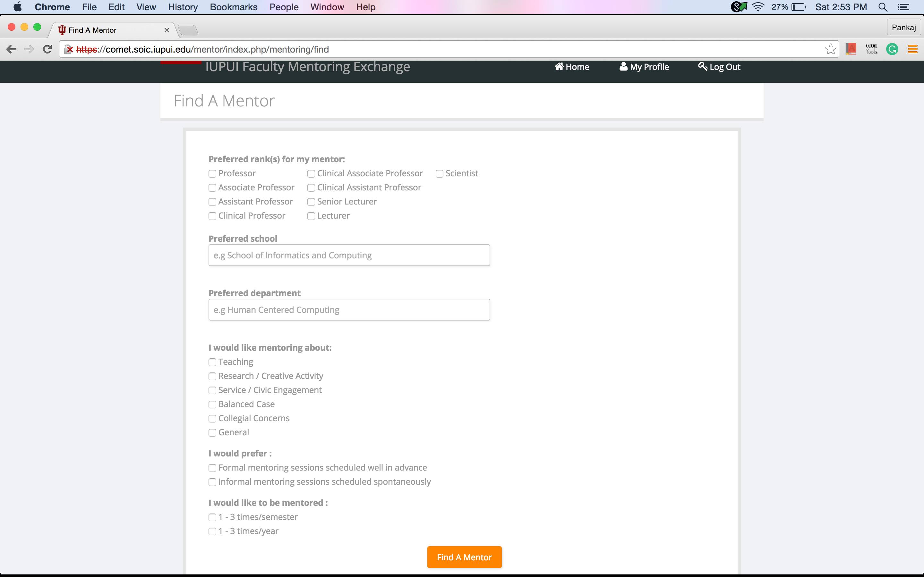
Task: Open the macOS Notification Center icon
Action: click(x=903, y=7)
